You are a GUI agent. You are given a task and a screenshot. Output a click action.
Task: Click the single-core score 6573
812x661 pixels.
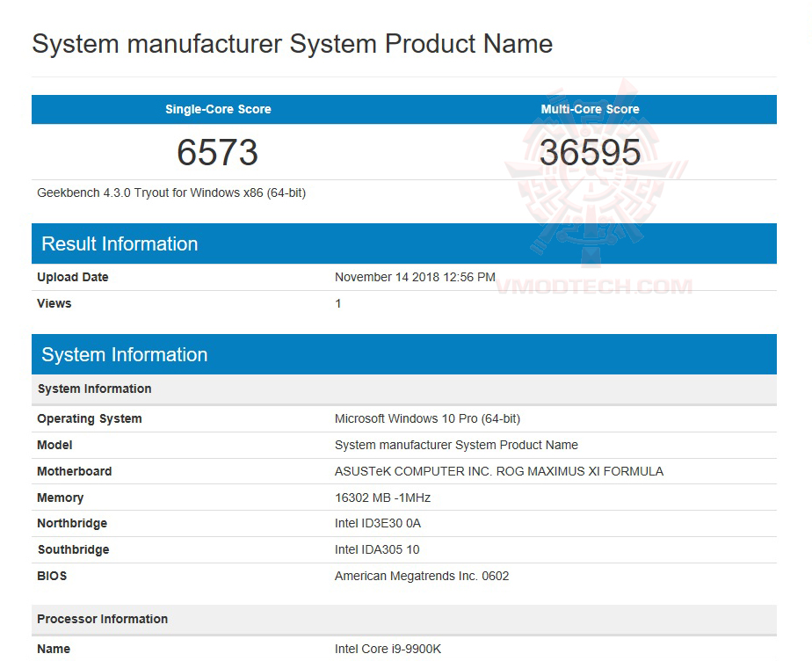pos(217,151)
